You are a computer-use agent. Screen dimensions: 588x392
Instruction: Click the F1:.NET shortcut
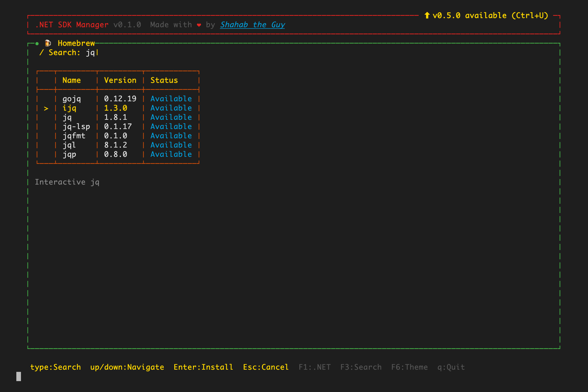pos(315,367)
